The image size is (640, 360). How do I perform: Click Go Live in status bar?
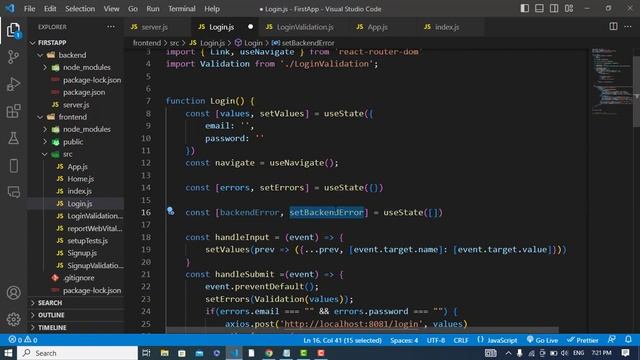click(542, 340)
